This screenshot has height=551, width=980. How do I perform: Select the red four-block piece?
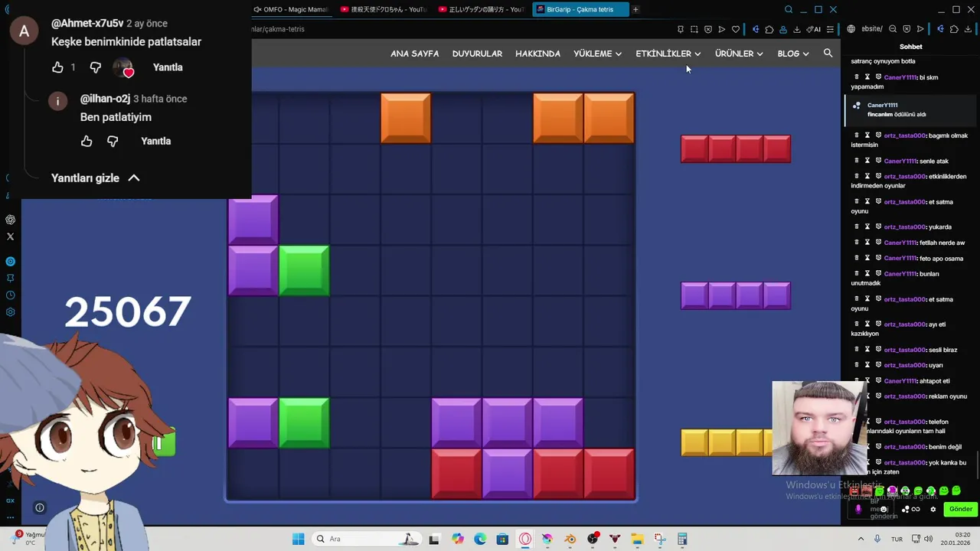736,148
